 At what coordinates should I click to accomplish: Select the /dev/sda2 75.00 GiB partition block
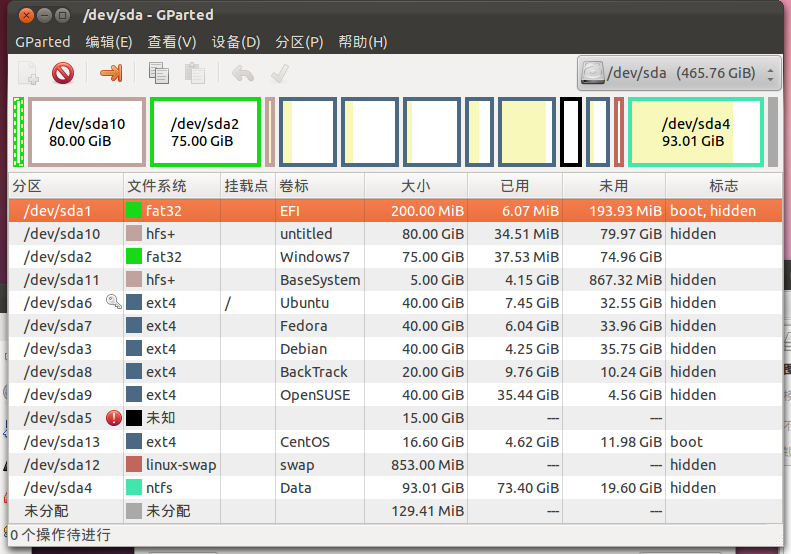(x=205, y=132)
